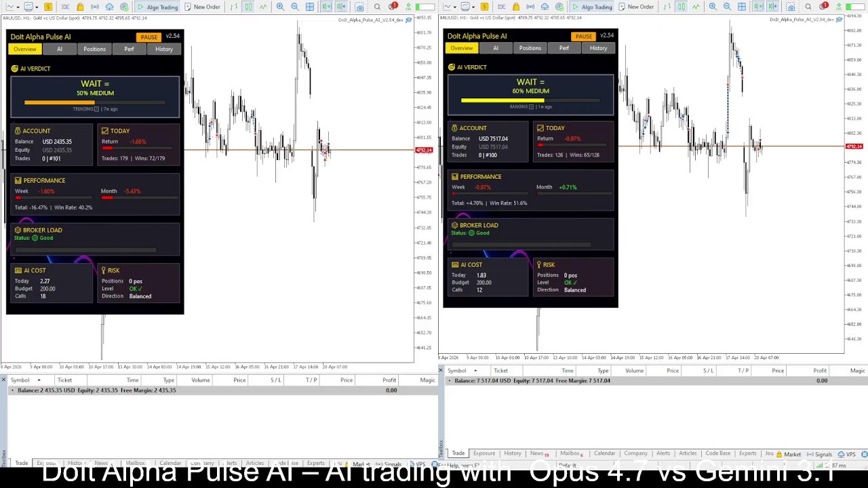Image resolution: width=868 pixels, height=488 pixels.
Task: Zoom in on right terminal chart
Action: point(713,7)
